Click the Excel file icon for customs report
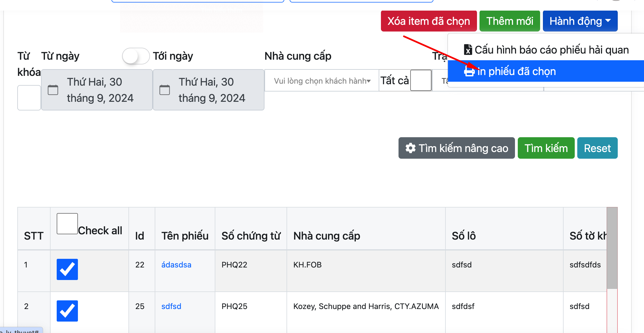644x333 pixels. pos(468,50)
